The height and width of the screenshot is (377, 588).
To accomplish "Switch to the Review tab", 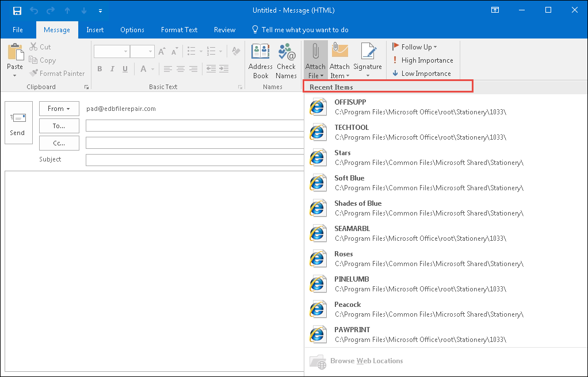I will 224,30.
